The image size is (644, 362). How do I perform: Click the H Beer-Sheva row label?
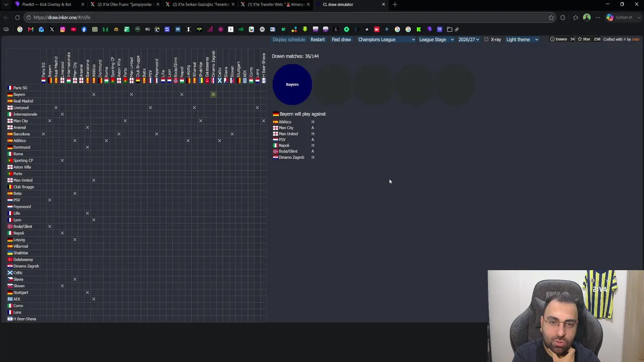tap(22, 319)
